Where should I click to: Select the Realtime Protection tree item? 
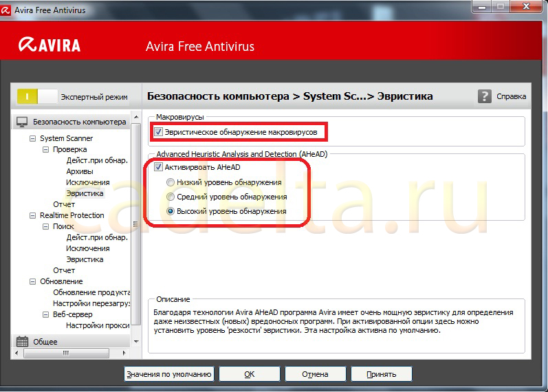(x=72, y=215)
